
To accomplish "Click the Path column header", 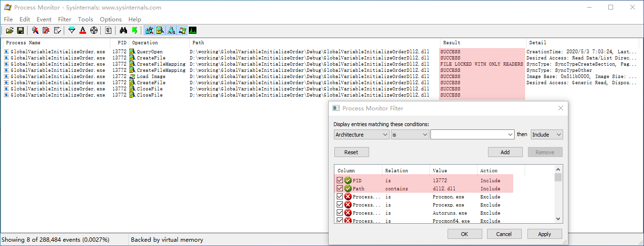I will (x=314, y=42).
